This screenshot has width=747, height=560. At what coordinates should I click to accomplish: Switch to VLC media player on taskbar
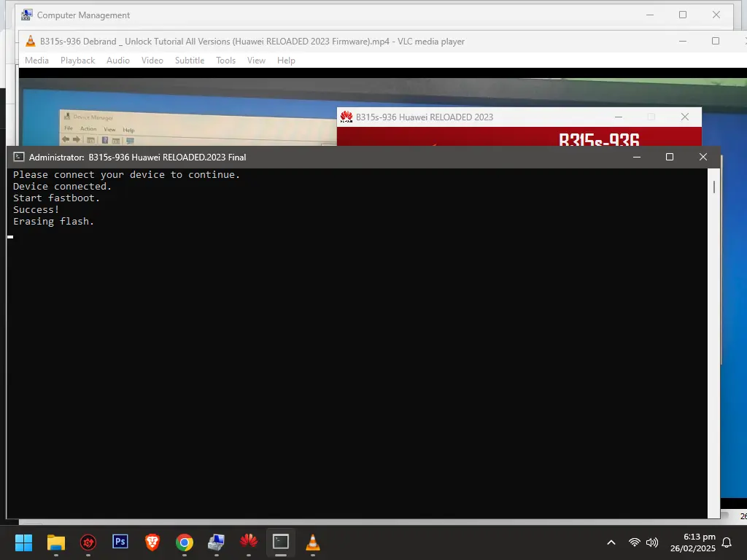(313, 542)
